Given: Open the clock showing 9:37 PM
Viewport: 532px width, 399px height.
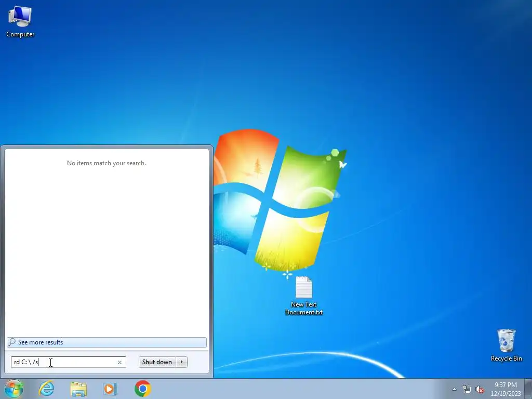Looking at the screenshot, I should [506, 389].
